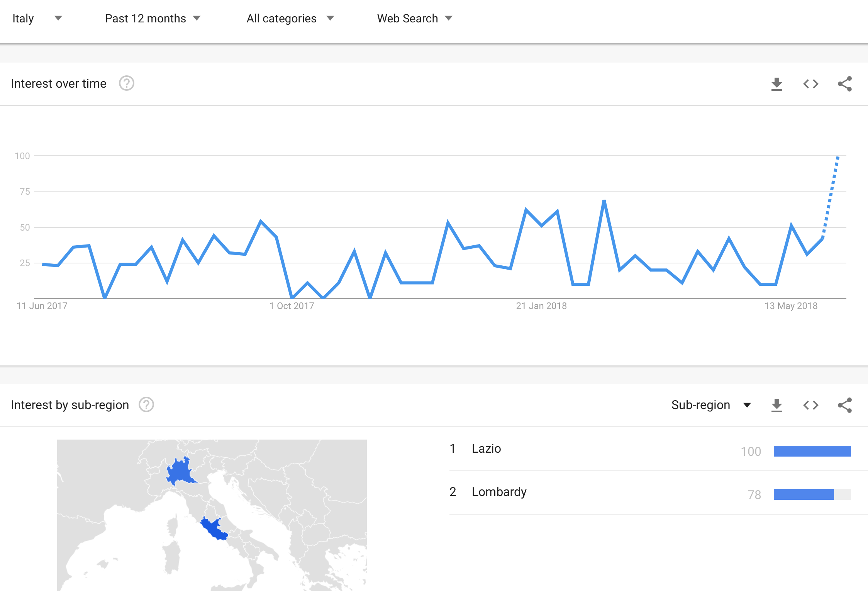Click Lazio's blue interest bar
The width and height of the screenshot is (868, 591).
(812, 451)
